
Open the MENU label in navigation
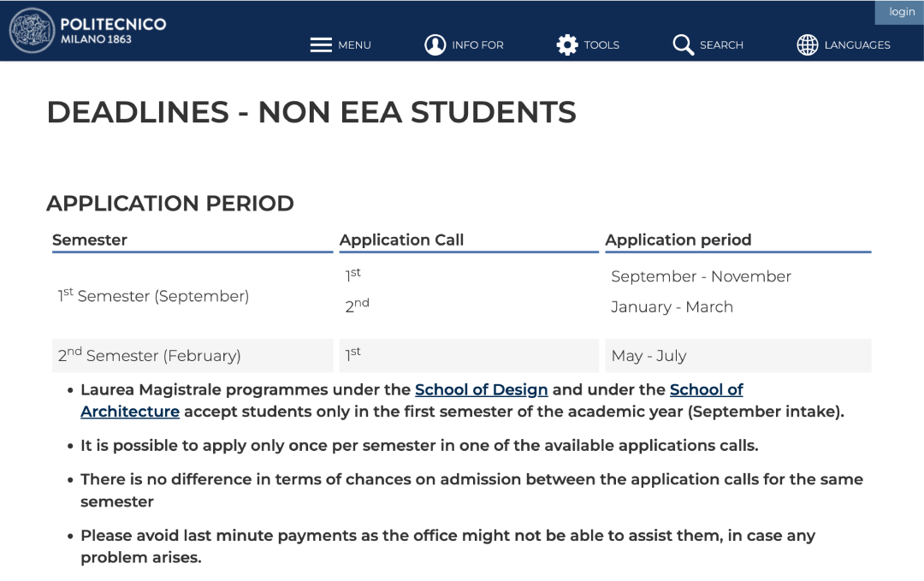(x=354, y=45)
